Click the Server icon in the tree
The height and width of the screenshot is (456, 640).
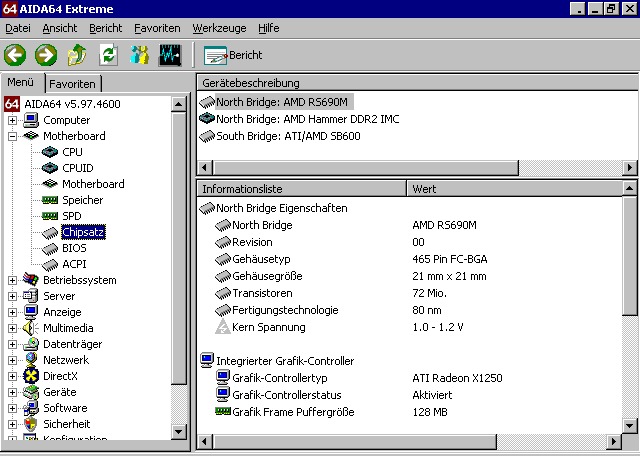click(31, 296)
